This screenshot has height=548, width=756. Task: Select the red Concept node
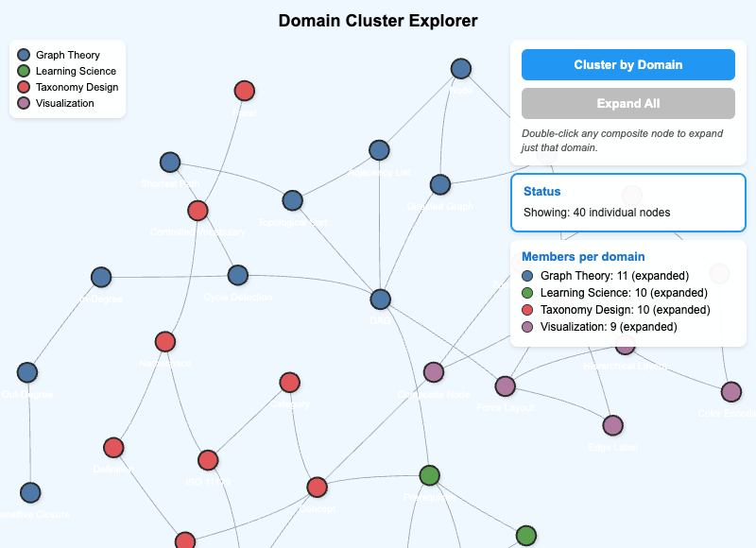click(x=318, y=488)
